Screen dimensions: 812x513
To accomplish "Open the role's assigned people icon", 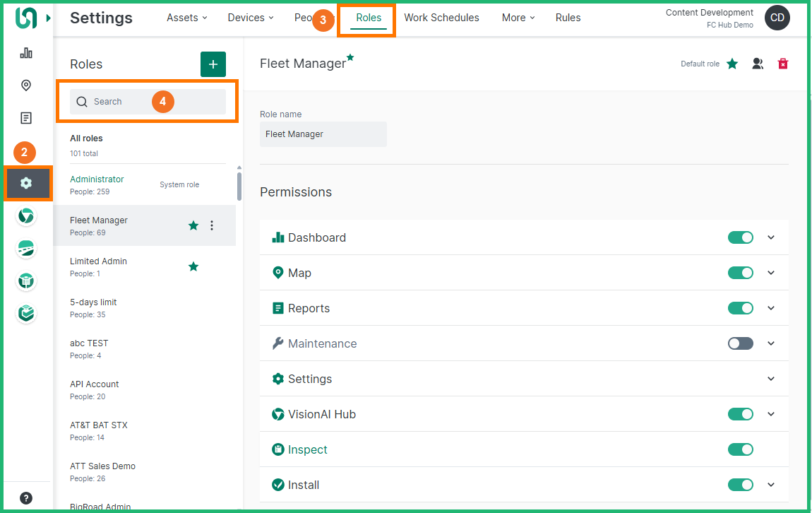I will point(758,64).
